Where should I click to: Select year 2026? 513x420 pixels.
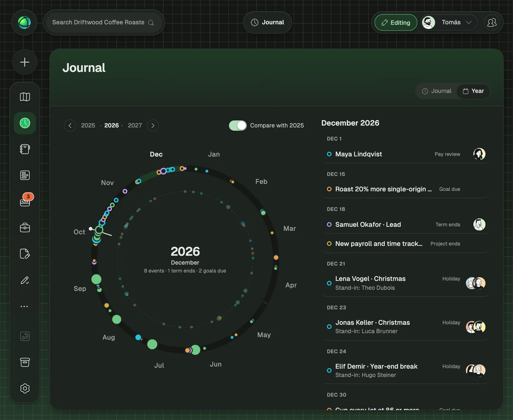click(111, 126)
